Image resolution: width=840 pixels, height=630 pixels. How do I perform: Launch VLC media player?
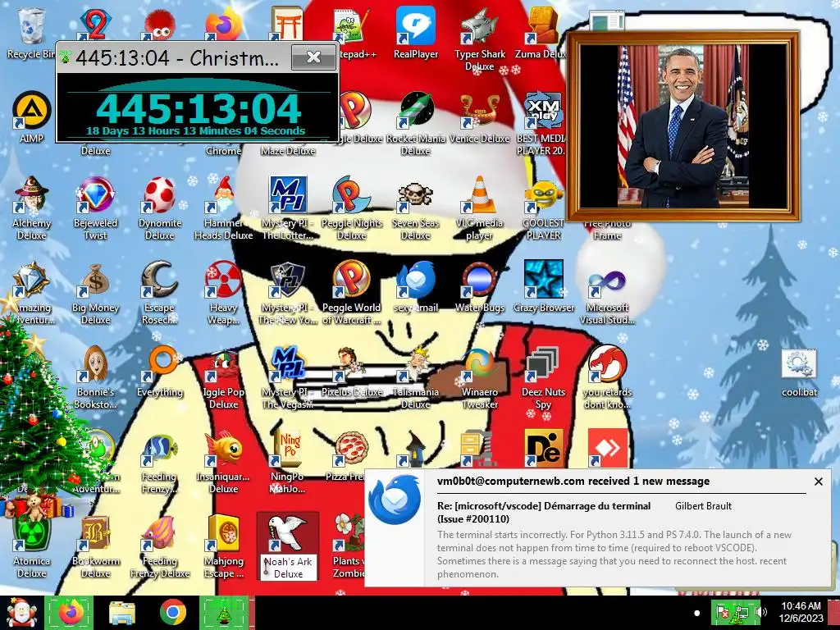[x=479, y=208]
